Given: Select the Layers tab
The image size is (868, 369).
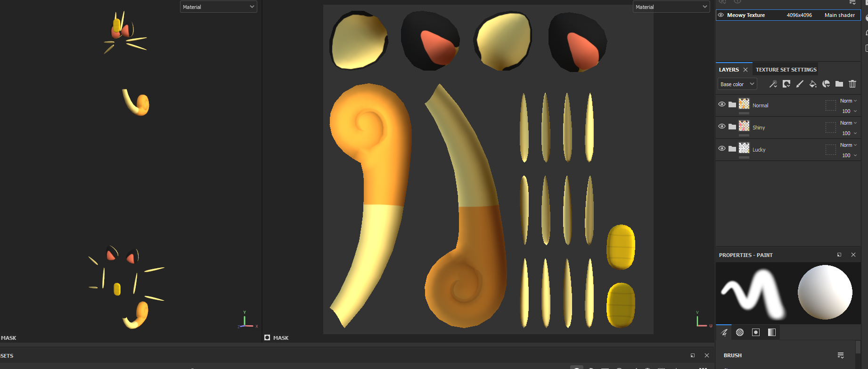Looking at the screenshot, I should (x=729, y=70).
